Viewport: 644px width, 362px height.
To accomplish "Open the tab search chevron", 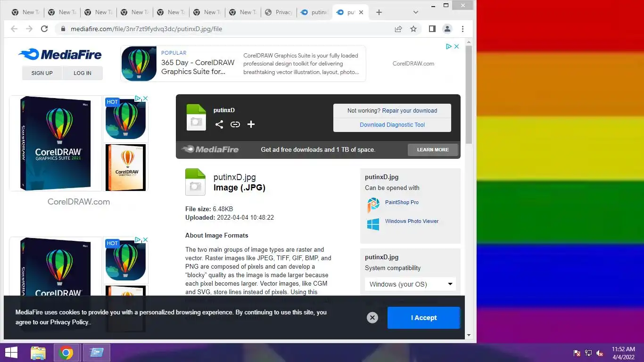I will tap(415, 12).
